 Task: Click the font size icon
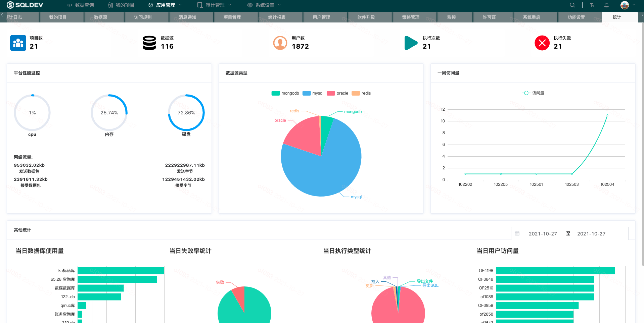592,5
